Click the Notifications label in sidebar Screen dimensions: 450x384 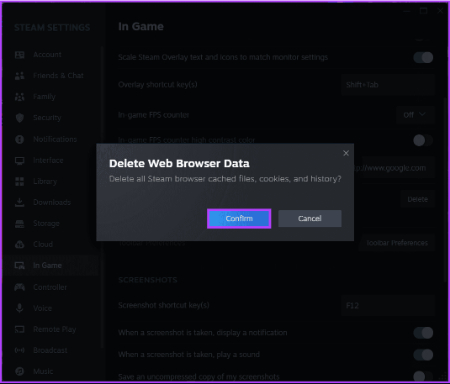(55, 139)
